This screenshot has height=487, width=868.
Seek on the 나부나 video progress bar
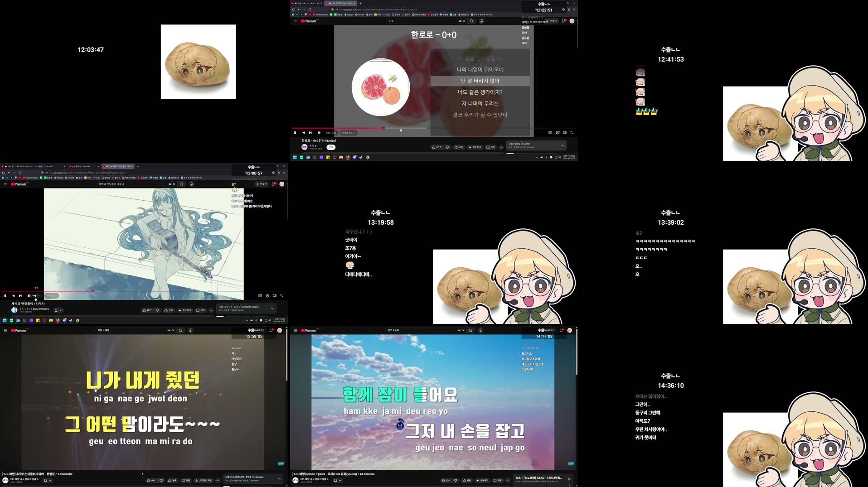pyautogui.click(x=144, y=291)
